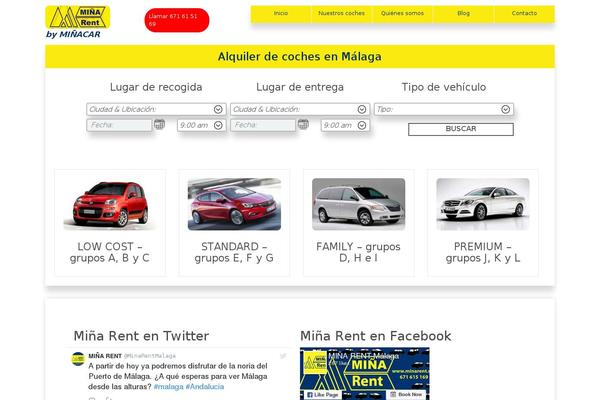Click 'Lugar de entrega' label
The width and height of the screenshot is (600, 400).
point(300,87)
